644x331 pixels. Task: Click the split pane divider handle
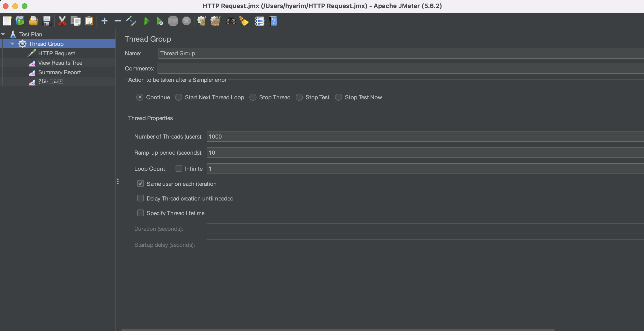pos(118,181)
